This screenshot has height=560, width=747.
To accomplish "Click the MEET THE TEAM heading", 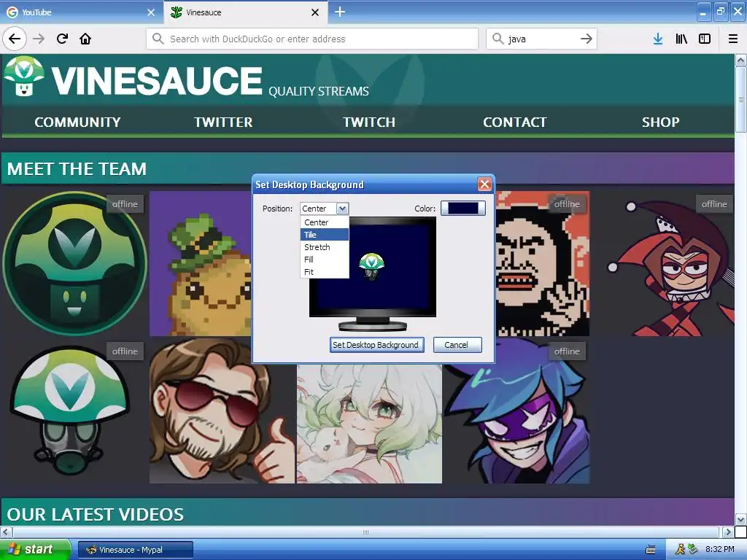I will (x=77, y=169).
